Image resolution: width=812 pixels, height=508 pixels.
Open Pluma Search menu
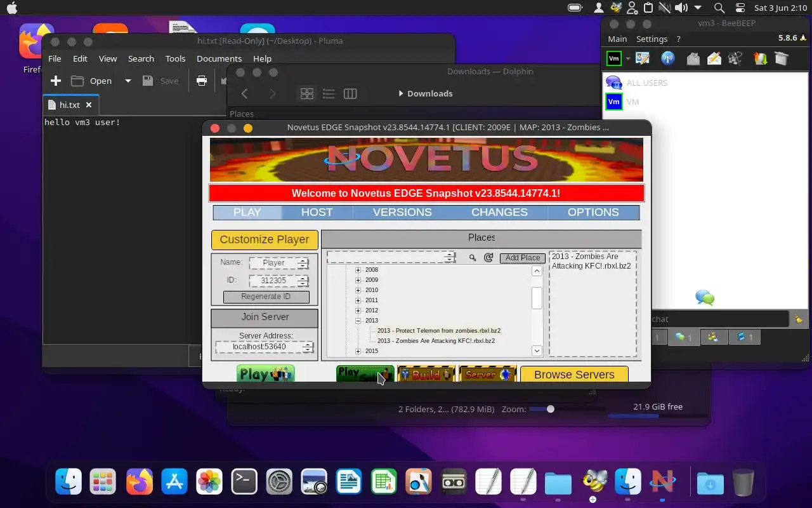[141, 58]
